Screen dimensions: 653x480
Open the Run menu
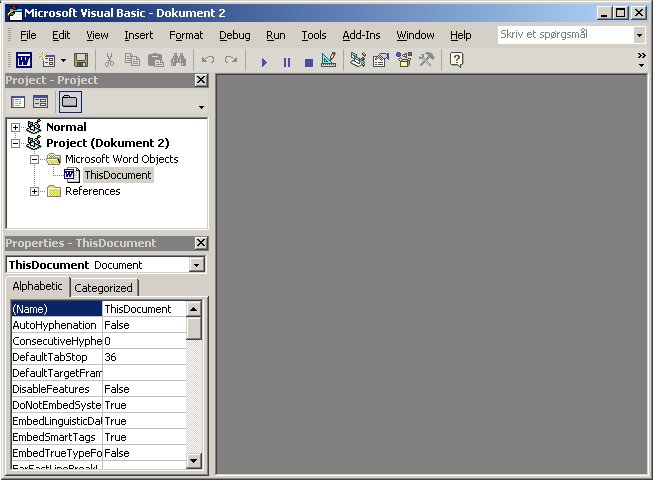coord(276,35)
